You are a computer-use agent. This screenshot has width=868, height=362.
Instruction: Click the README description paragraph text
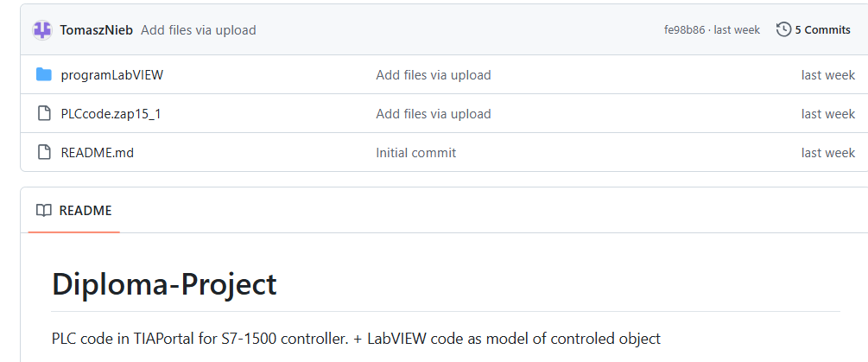point(356,339)
